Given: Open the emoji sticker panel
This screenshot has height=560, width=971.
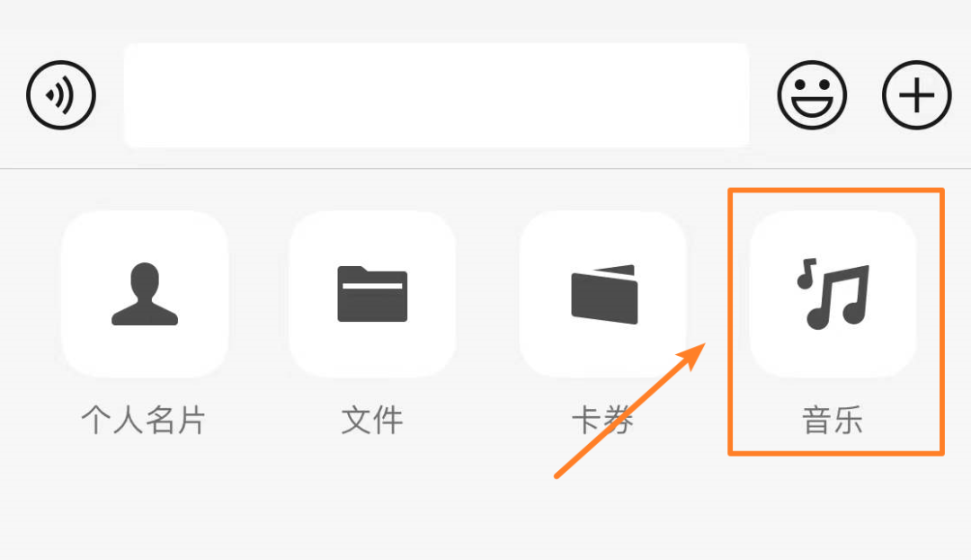Looking at the screenshot, I should pyautogui.click(x=812, y=95).
